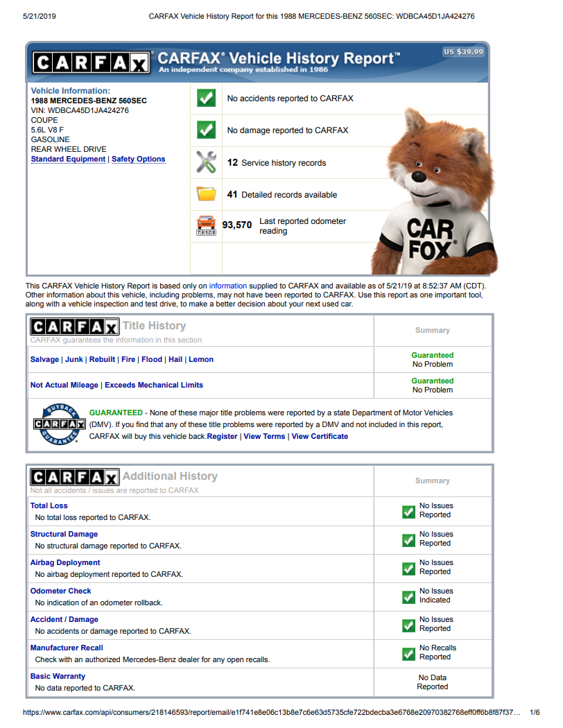563x728 pixels.
Task: Click the CARFAX logo beside Additional History
Action: pos(74,477)
